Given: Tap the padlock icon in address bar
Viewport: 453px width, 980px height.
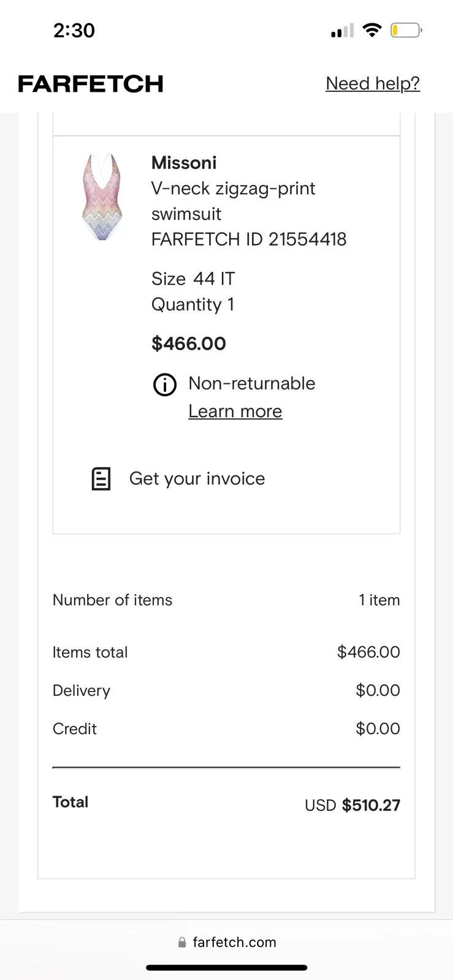Looking at the screenshot, I should pos(182,942).
